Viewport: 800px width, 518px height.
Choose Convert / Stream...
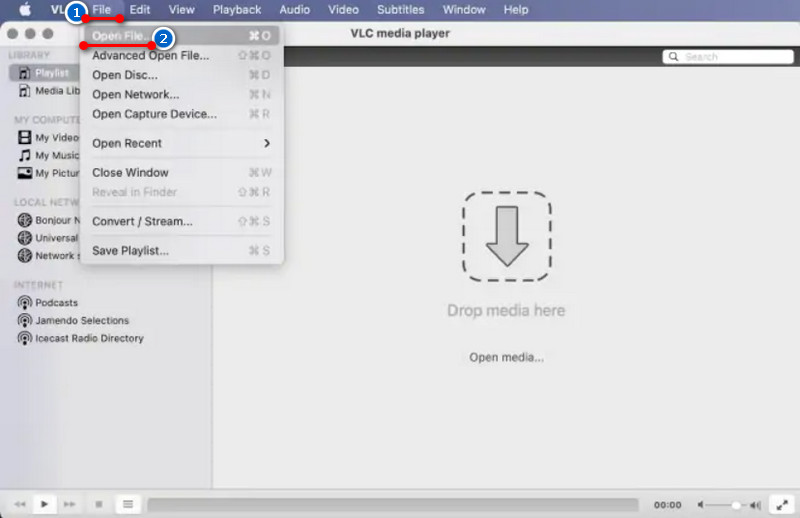(182, 221)
